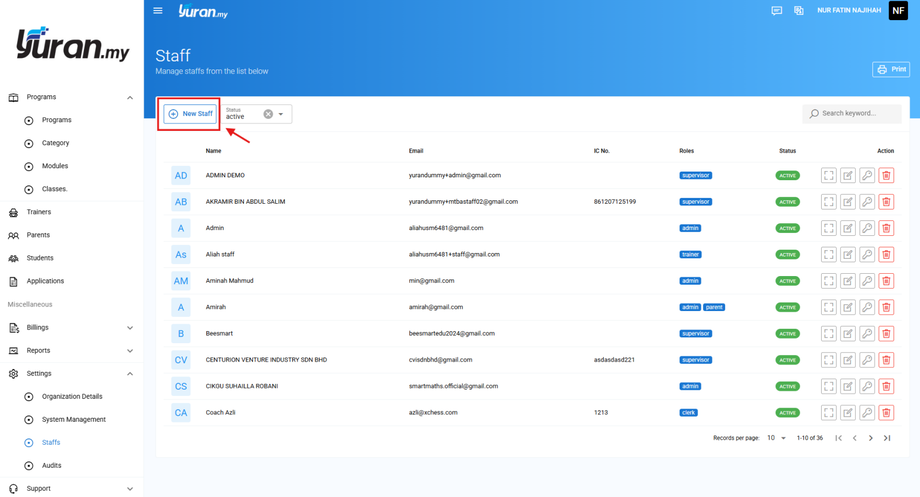This screenshot has width=920, height=497.
Task: Go to next page of staff list
Action: pyautogui.click(x=871, y=438)
